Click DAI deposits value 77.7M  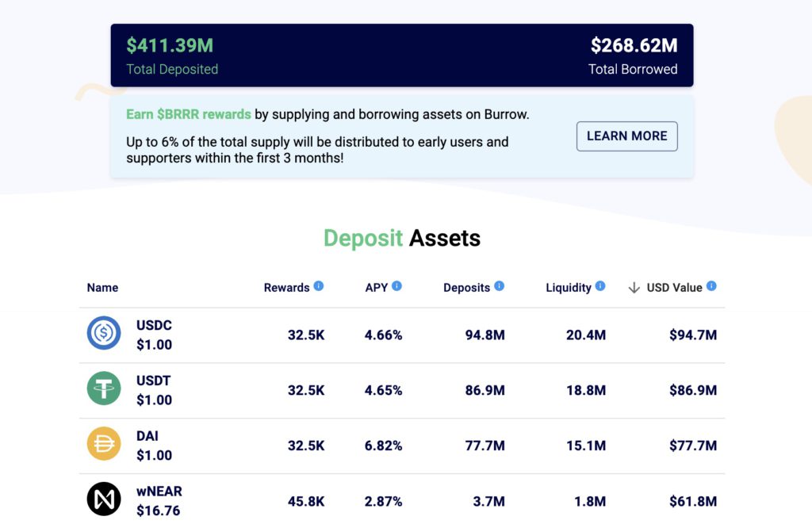coord(485,446)
